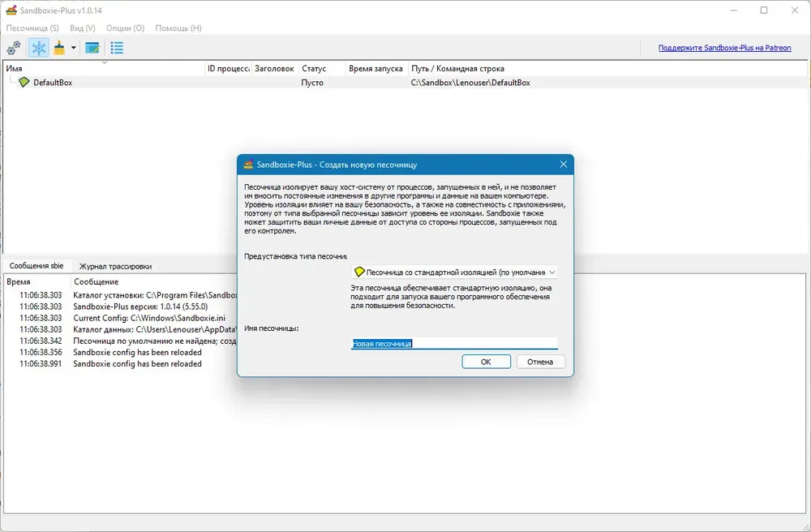Click the list view icon in toolbar

(x=117, y=48)
